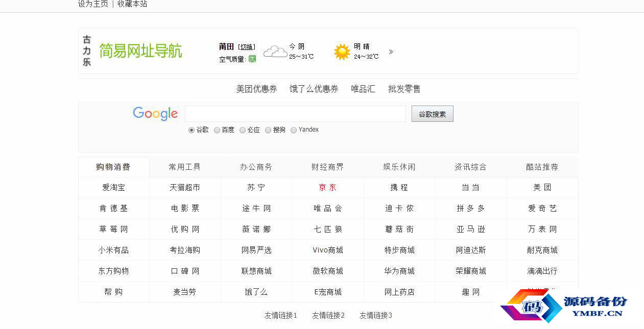Select the 百度 search engine radio button
Screen dimensions: 644x329
217,130
